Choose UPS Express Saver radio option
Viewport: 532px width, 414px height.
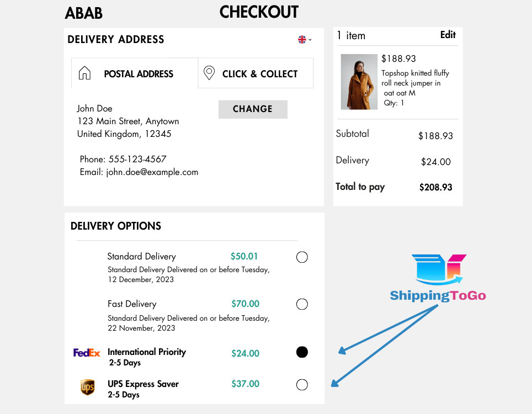tap(302, 385)
